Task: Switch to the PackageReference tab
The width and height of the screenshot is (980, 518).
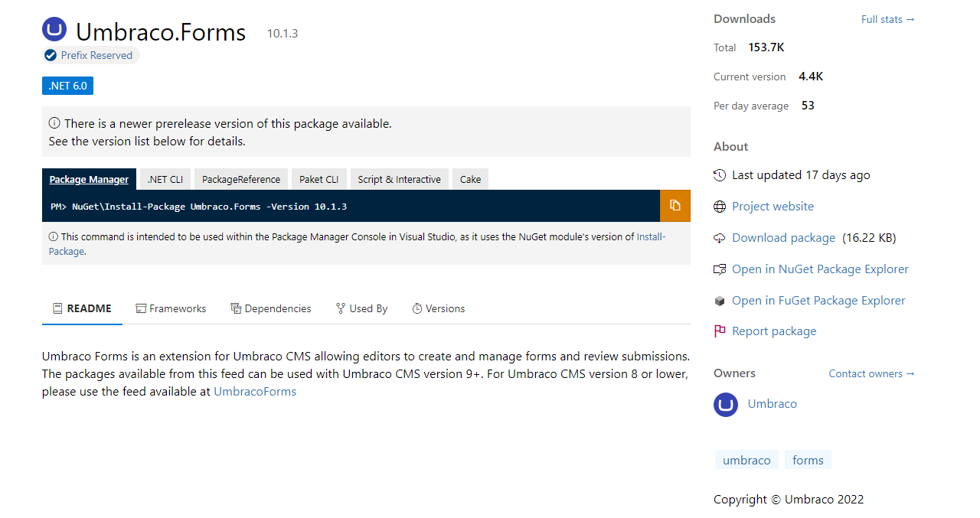Action: tap(241, 179)
